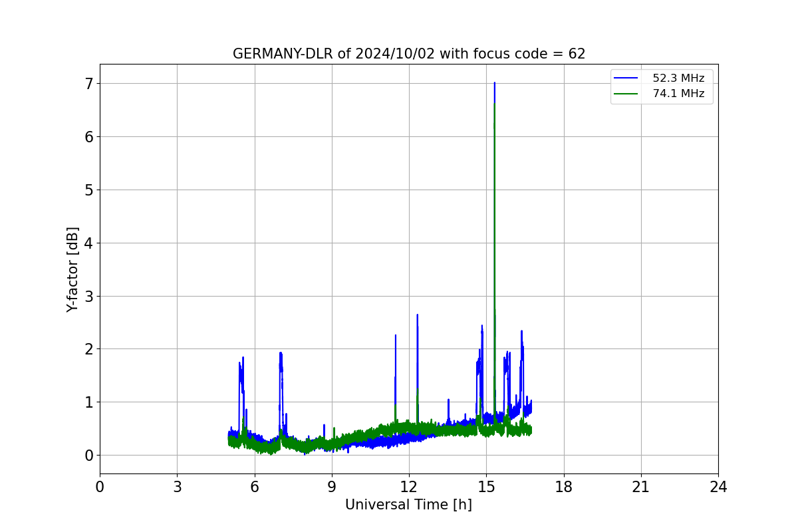The image size is (798, 532).
Task: Click x-axis tick label 0
Action: click(100, 487)
